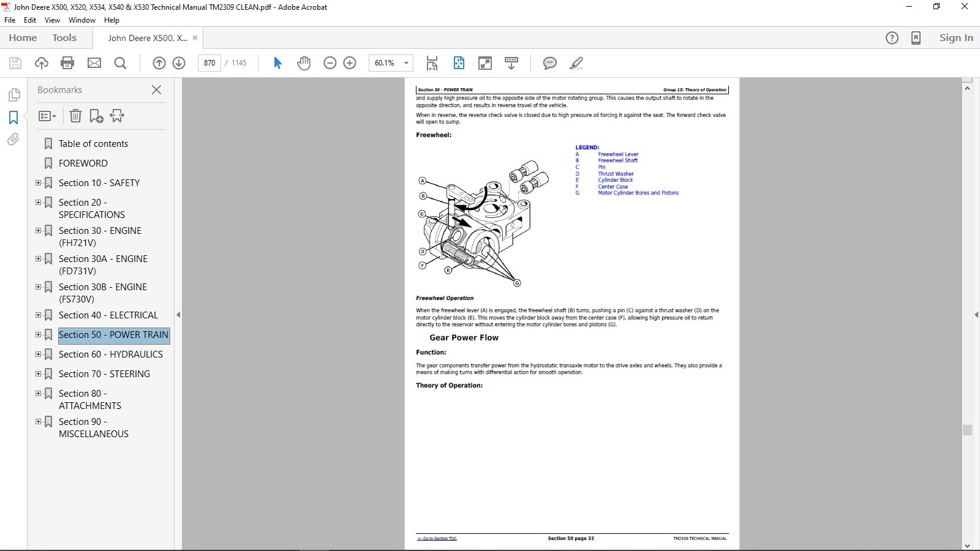Switch to the Tools tab
980x551 pixels.
[64, 37]
